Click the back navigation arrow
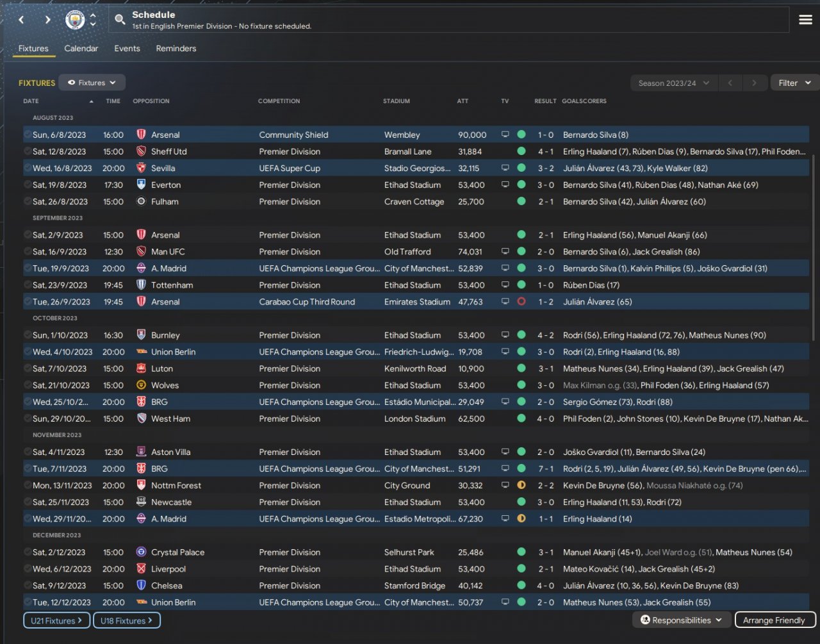 (21, 20)
